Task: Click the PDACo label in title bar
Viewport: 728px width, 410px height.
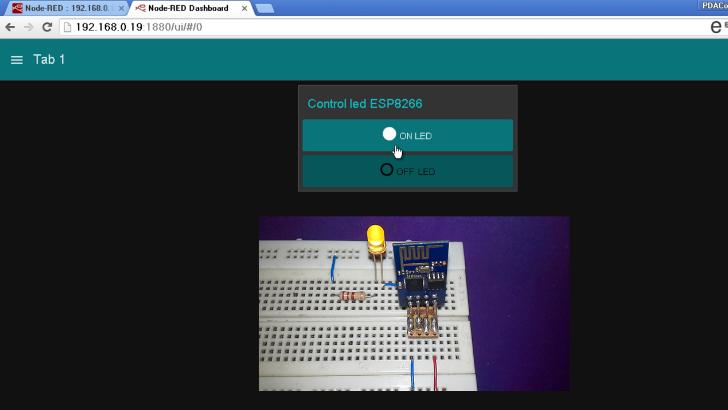Action: [713, 5]
